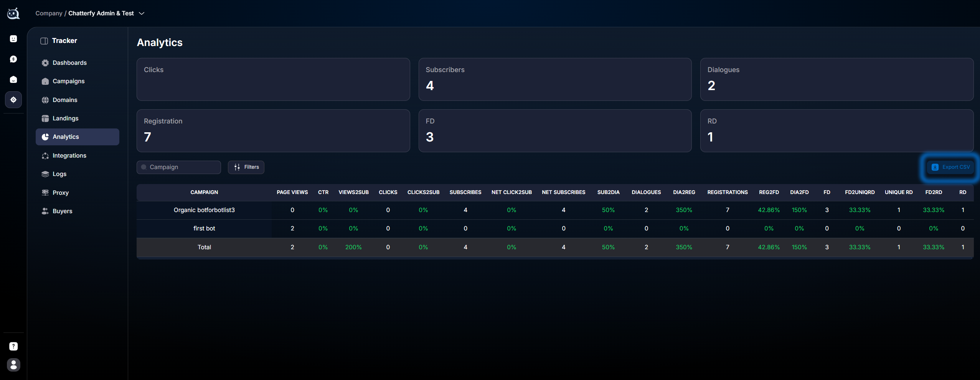Click the Landings layout icon
The image size is (980, 380).
coord(45,118)
